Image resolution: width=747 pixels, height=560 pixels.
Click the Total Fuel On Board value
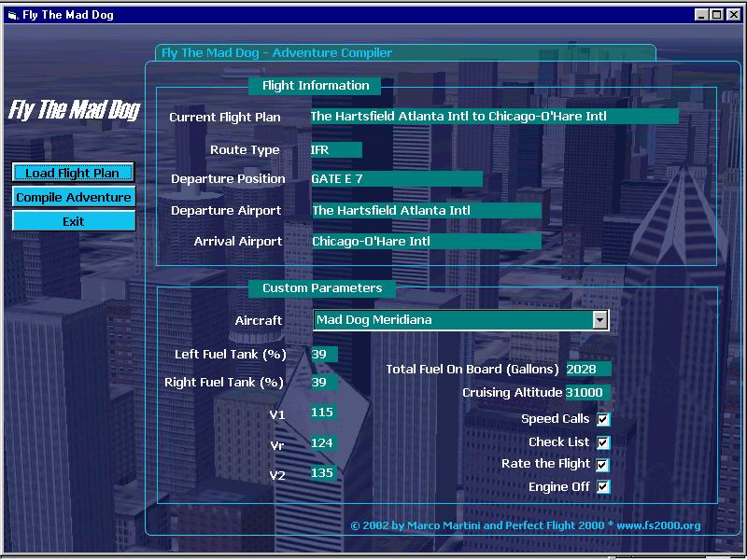coord(588,369)
